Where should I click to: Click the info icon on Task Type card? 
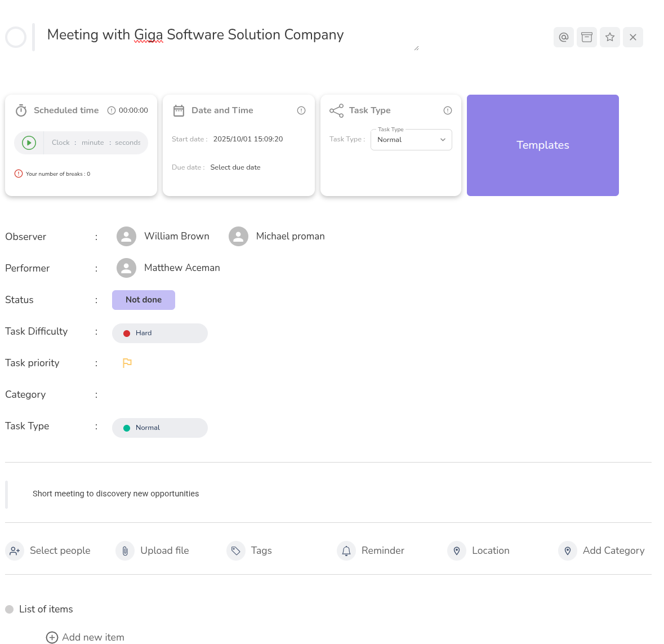tap(448, 110)
